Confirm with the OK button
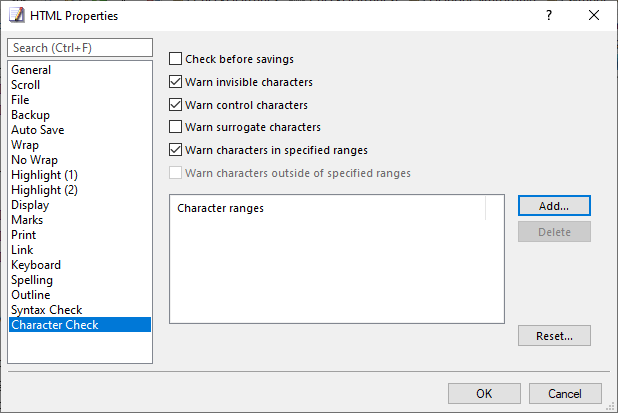Viewport: 618px width, 413px height. click(x=484, y=393)
